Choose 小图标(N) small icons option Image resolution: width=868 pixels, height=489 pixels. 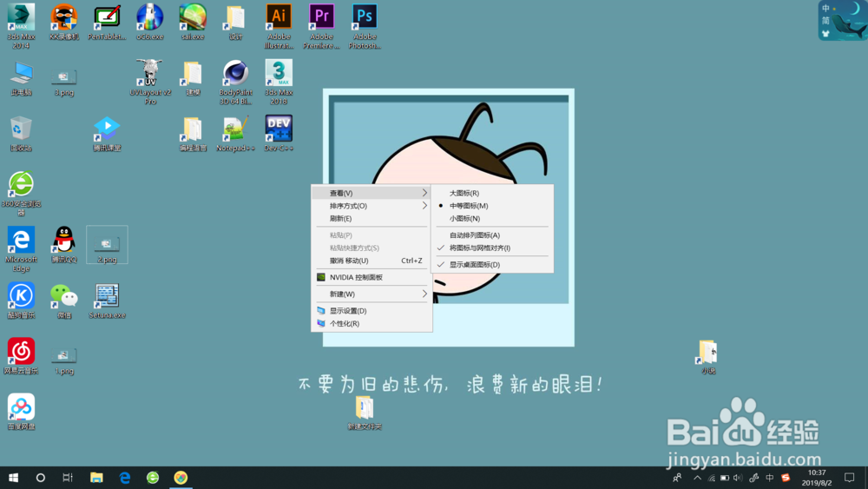click(x=492, y=218)
